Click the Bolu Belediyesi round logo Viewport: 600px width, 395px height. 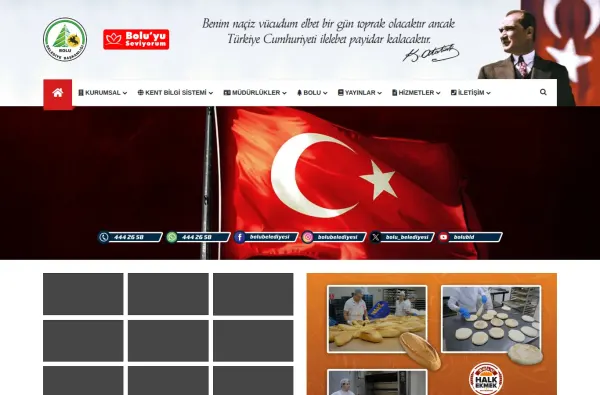65,39
